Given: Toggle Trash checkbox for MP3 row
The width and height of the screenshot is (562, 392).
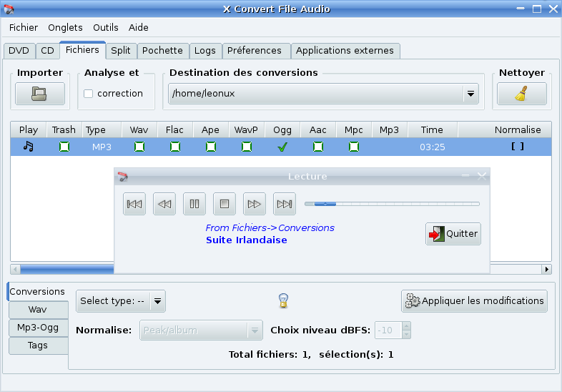Looking at the screenshot, I should [x=64, y=147].
